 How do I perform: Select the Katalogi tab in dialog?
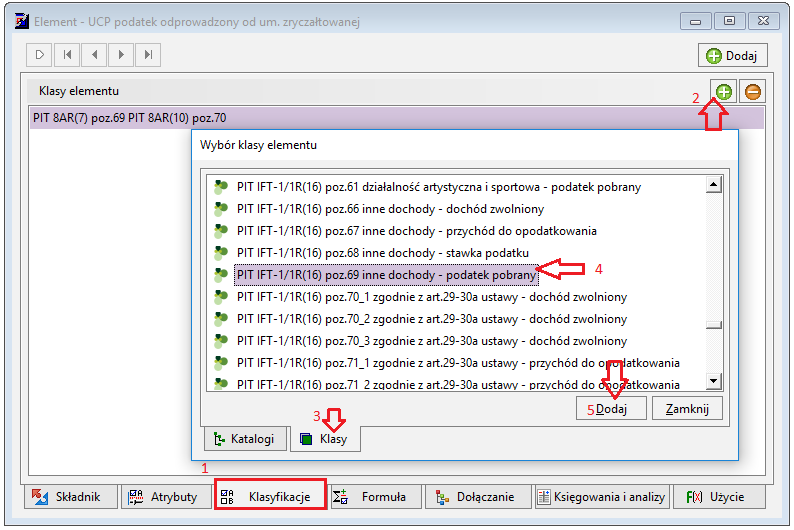click(x=245, y=438)
